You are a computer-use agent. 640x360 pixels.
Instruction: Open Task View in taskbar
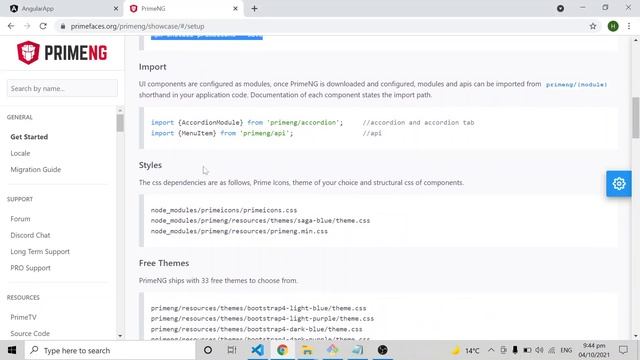pyautogui.click(x=232, y=350)
